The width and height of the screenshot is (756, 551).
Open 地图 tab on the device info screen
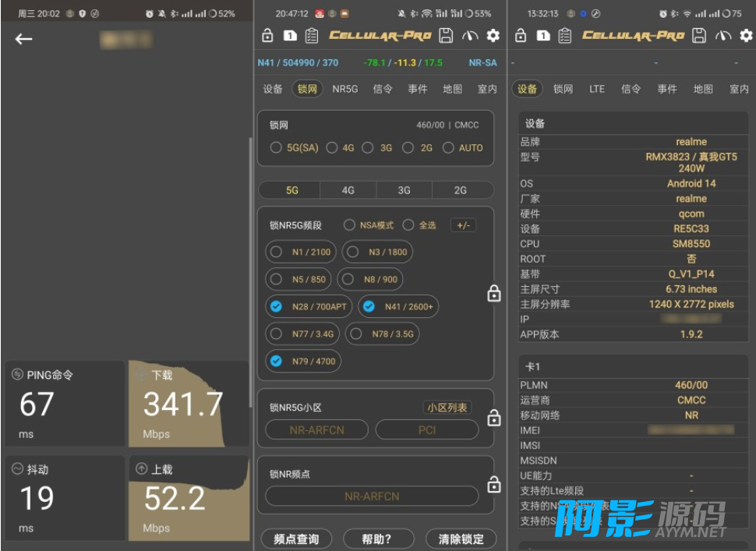(x=703, y=89)
